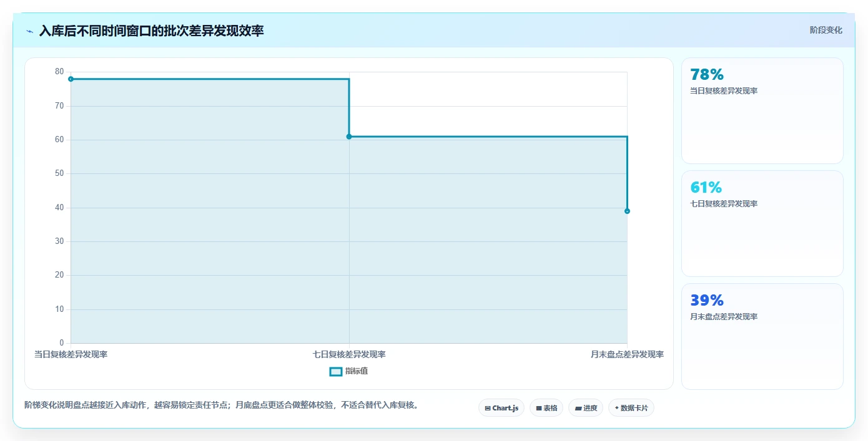Click y-axis tick label 70
This screenshot has height=441, width=868.
click(x=59, y=106)
